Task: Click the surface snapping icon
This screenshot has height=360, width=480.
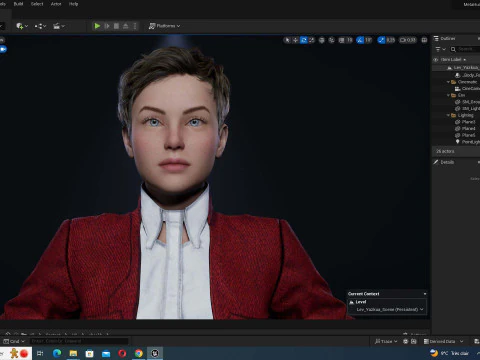Action: (x=331, y=40)
